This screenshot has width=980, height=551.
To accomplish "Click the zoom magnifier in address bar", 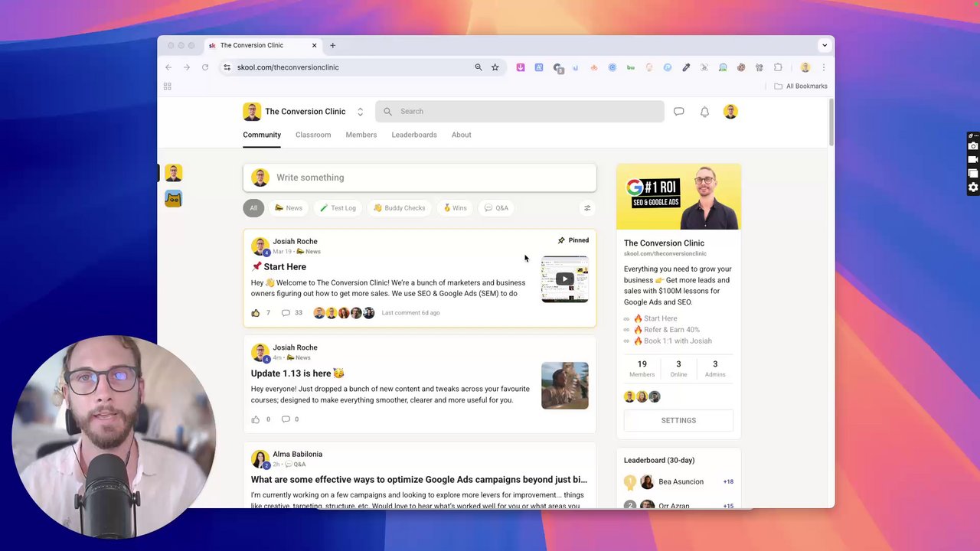I will point(479,67).
